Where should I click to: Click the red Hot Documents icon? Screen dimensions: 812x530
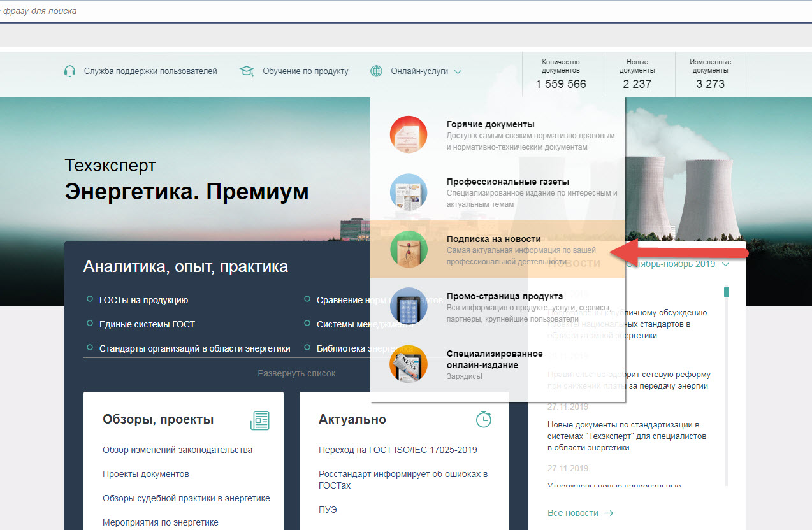point(408,134)
